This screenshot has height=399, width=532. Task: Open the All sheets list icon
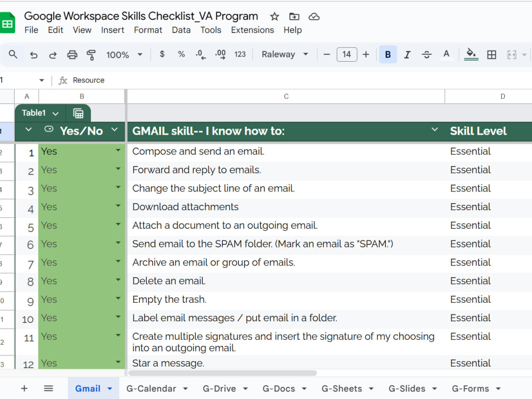point(48,388)
